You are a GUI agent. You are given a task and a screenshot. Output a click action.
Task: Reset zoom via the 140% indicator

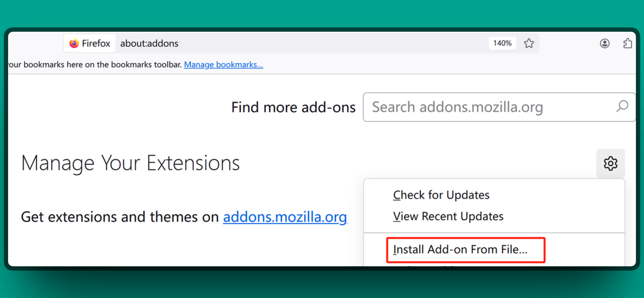502,43
